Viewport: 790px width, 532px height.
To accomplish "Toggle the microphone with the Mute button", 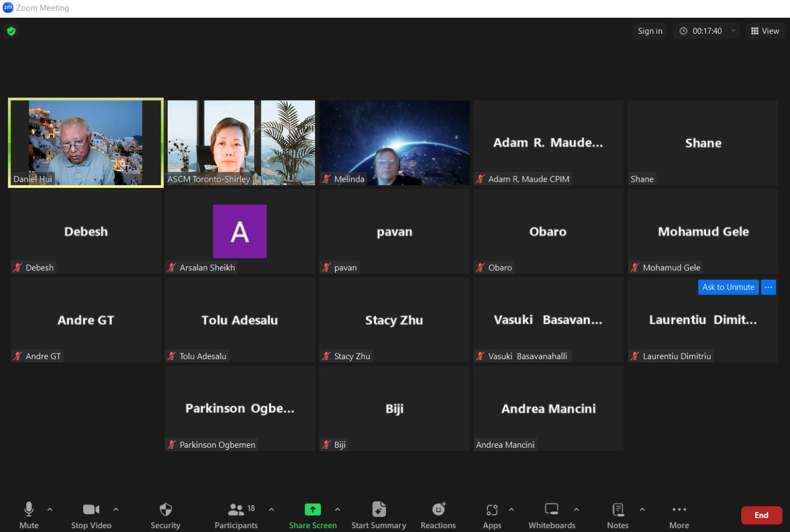I will pyautogui.click(x=29, y=515).
